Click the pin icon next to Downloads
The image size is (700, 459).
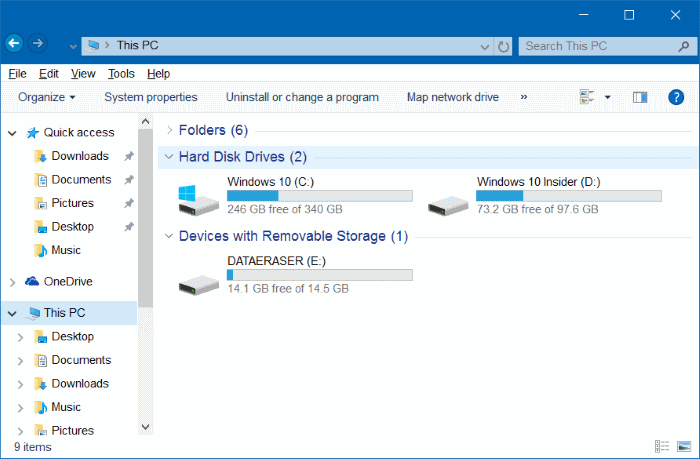pyautogui.click(x=129, y=156)
